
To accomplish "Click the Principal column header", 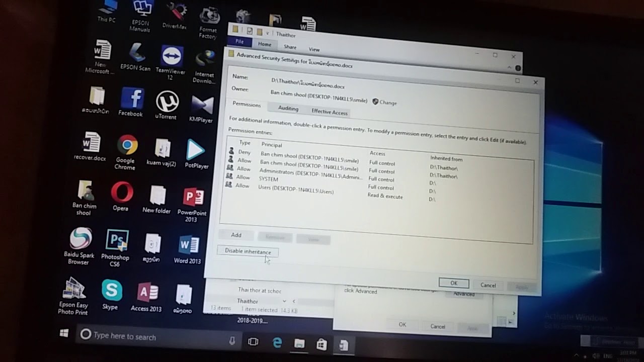I will point(272,145).
